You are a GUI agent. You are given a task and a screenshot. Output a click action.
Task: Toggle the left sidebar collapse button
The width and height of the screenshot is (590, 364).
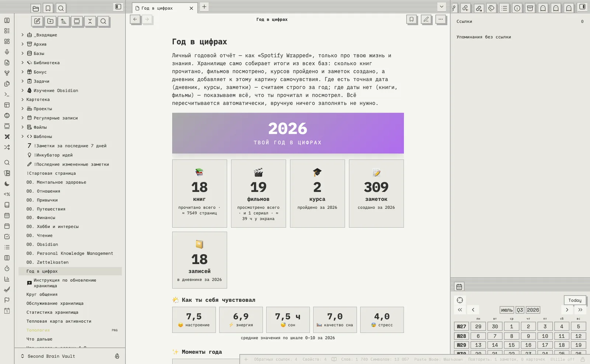click(x=118, y=7)
